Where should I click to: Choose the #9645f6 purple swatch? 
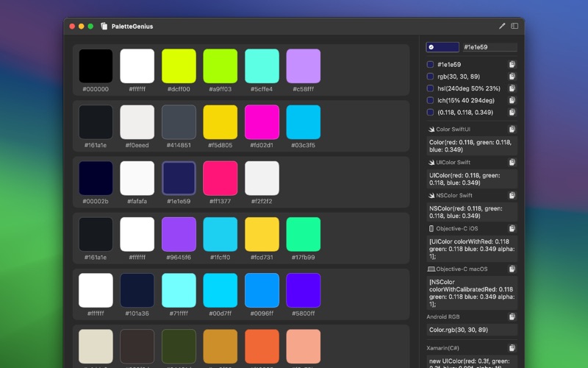click(179, 234)
